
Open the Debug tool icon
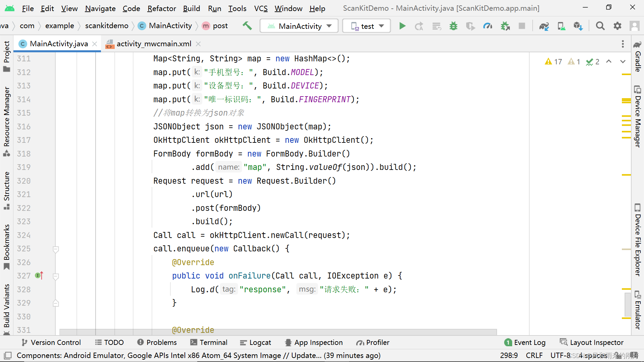click(453, 26)
